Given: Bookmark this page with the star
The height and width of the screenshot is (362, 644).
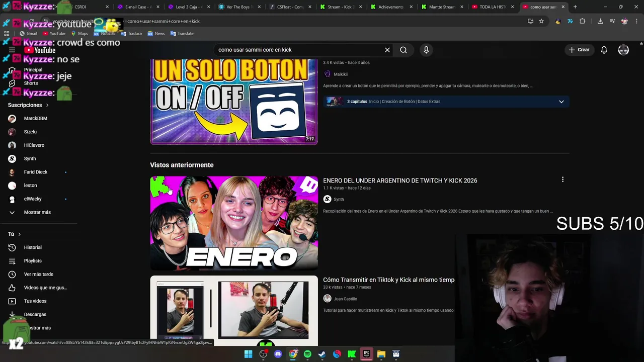Looking at the screenshot, I should point(541,21).
